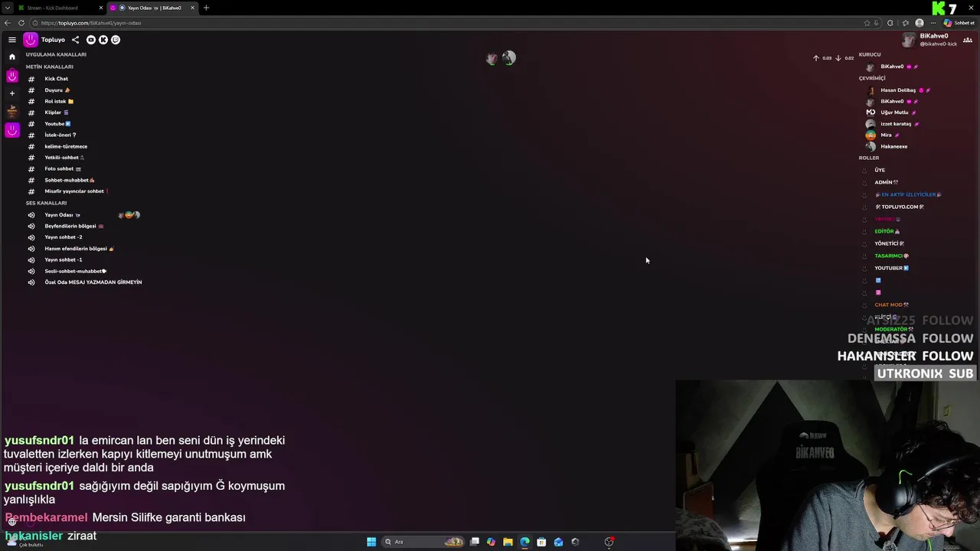Open Microsoft Edge from the taskbar
This screenshot has height=551, width=980.
click(524, 542)
